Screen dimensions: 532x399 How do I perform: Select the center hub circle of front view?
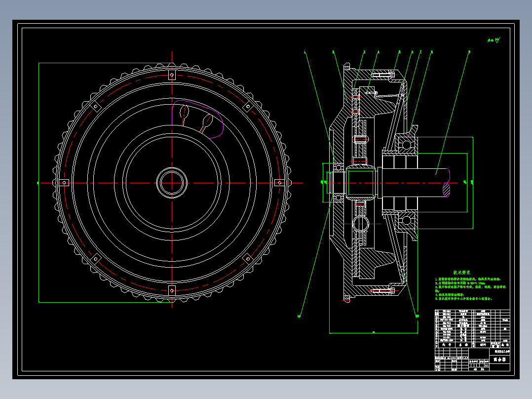point(172,183)
